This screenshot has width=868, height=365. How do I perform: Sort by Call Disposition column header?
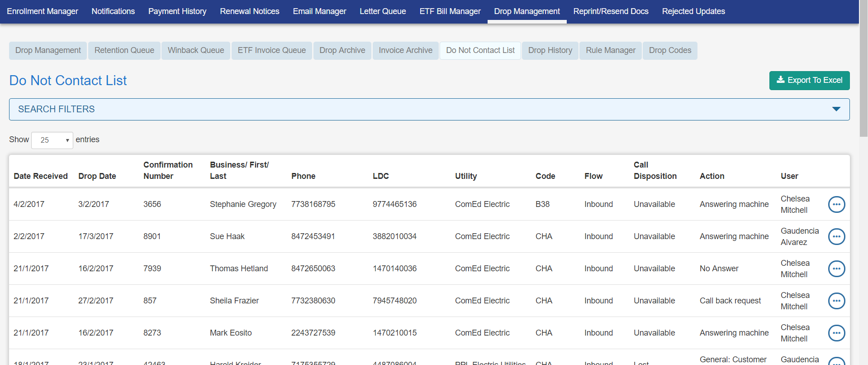tap(655, 170)
